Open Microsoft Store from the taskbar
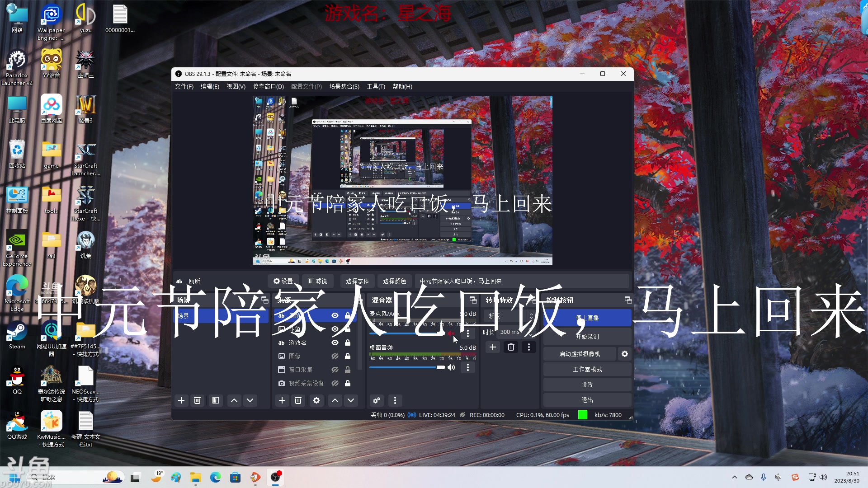Screen dimensions: 868x488 pos(235,477)
